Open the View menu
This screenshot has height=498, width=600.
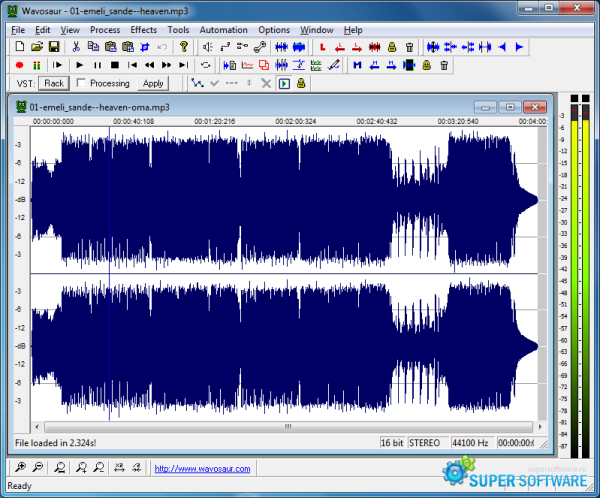70,30
